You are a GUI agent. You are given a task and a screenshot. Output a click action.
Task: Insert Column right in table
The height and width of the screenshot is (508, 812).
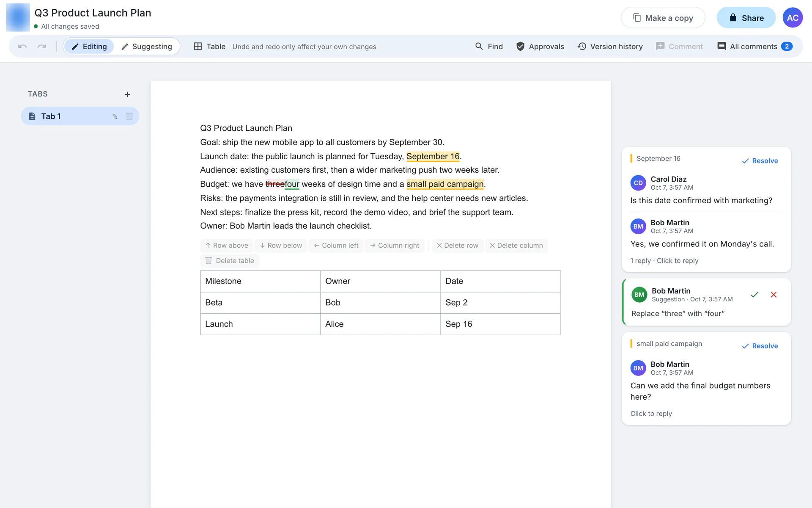pyautogui.click(x=395, y=246)
